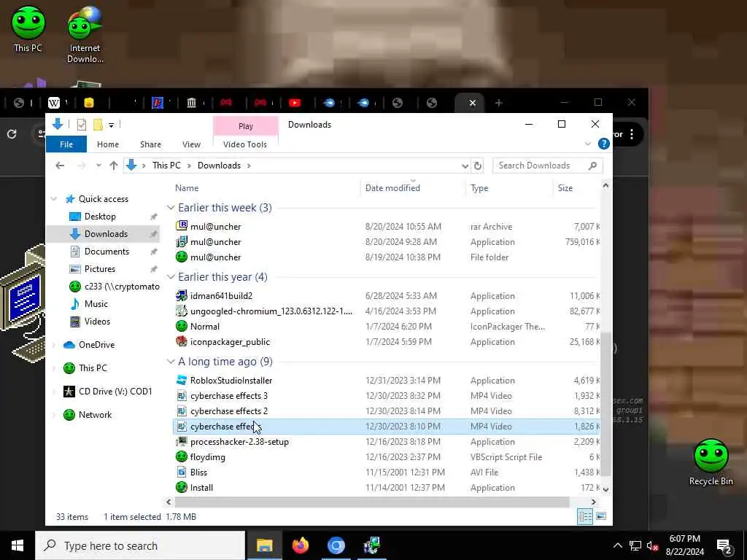The width and height of the screenshot is (747, 560).
Task: Sort by the Name column header
Action: (187, 188)
